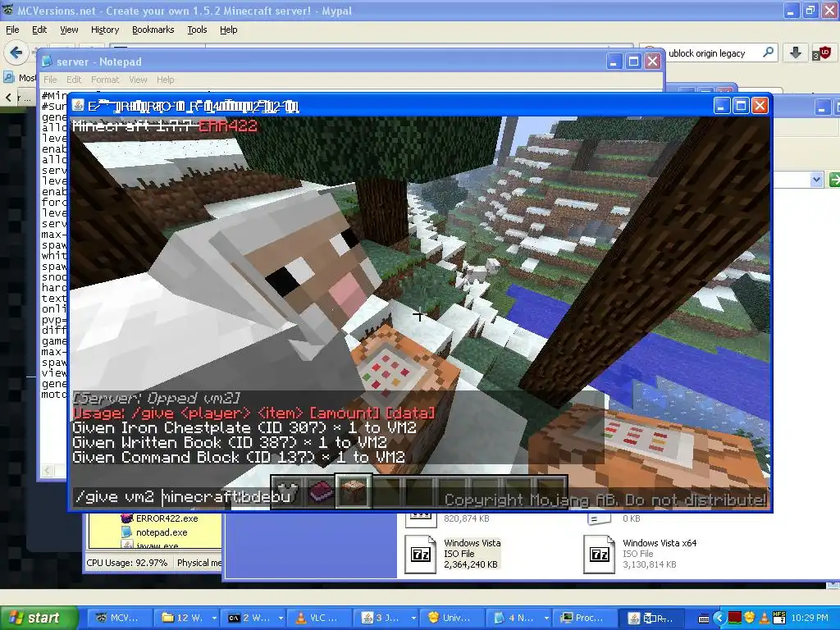This screenshot has width=840, height=630.
Task: Open Notepad Edit menu
Action: point(74,80)
